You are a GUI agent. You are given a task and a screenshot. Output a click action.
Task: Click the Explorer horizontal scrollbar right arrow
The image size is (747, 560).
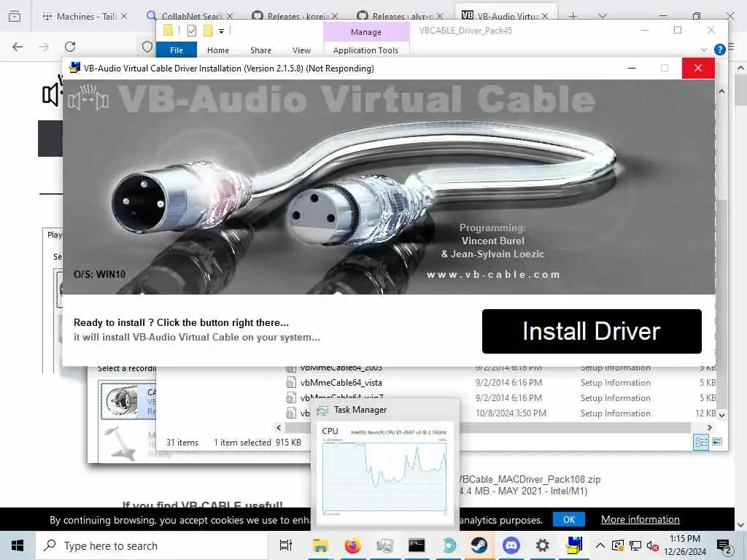709,427
